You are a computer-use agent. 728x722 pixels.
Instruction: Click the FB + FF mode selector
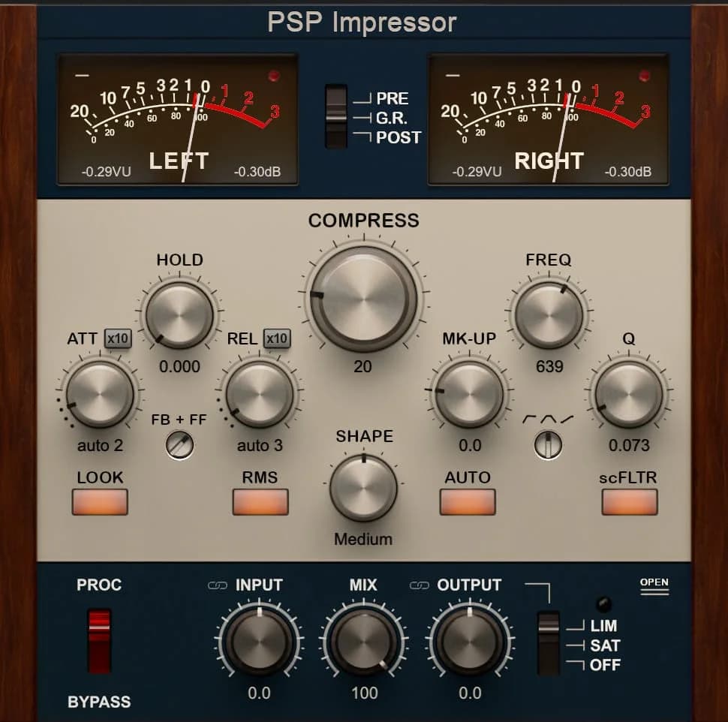pos(178,445)
